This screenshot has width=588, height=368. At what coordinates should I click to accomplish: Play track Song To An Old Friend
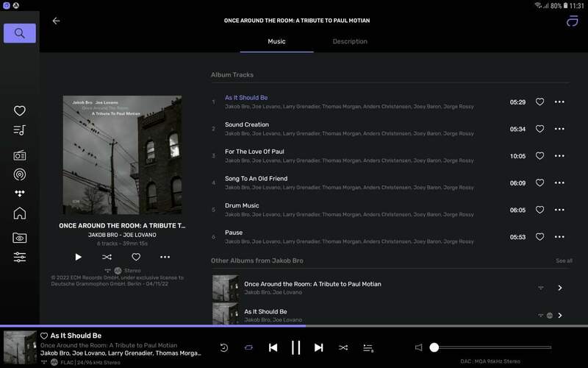[x=256, y=179]
